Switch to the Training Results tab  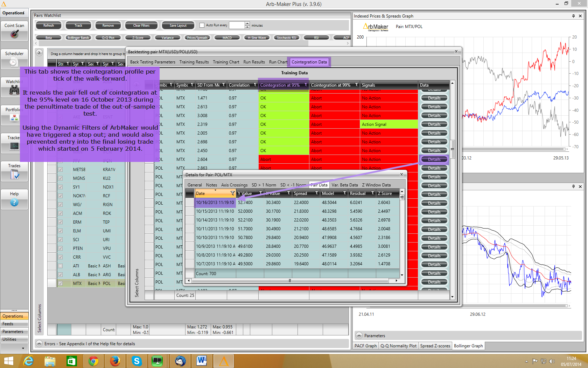[x=194, y=62]
